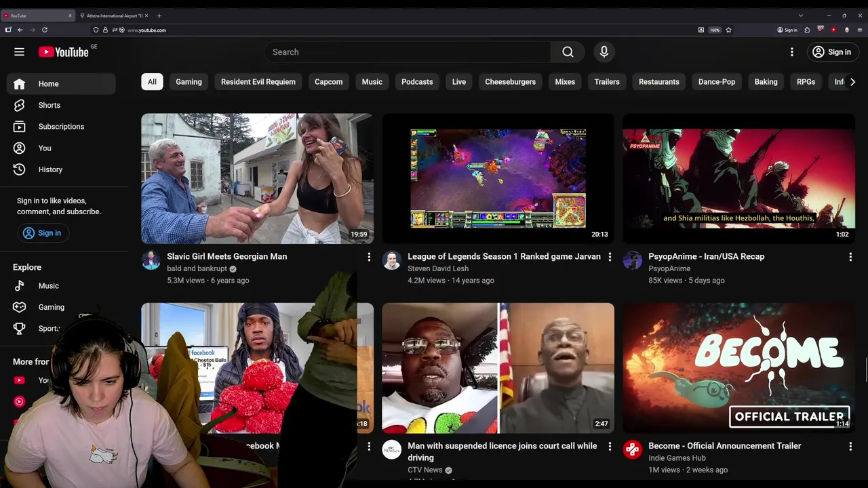Click the search magnifier button

tap(568, 52)
